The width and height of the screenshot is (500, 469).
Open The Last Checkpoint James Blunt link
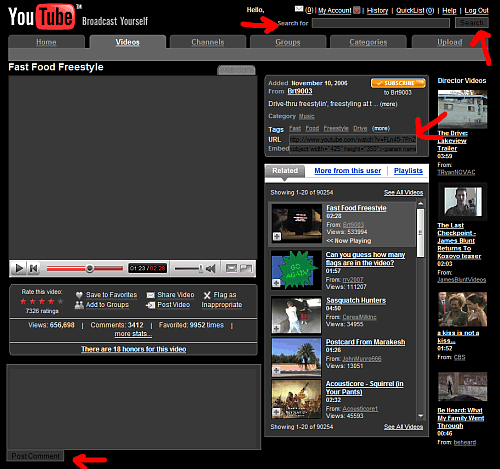[x=459, y=241]
